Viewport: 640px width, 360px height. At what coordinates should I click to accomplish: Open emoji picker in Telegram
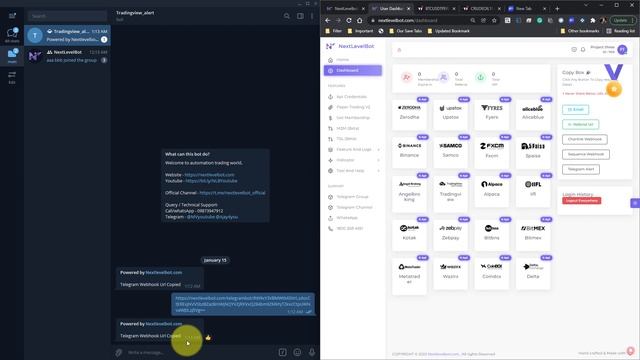click(x=297, y=352)
